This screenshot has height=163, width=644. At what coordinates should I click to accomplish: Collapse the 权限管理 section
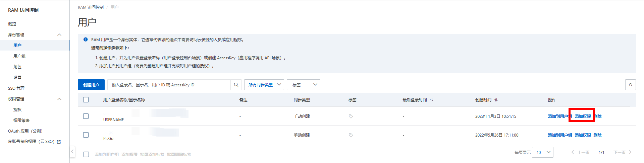pos(59,99)
